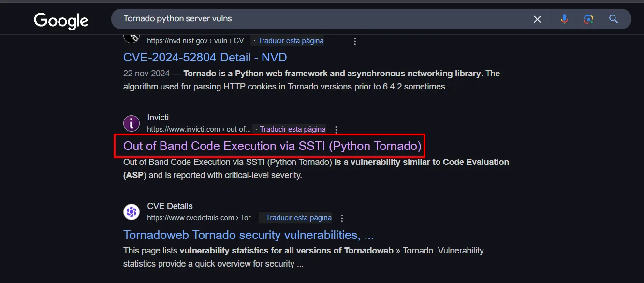The height and width of the screenshot is (283, 644).
Task: Click the snippet about vulnerability statistics
Action: coord(304,257)
